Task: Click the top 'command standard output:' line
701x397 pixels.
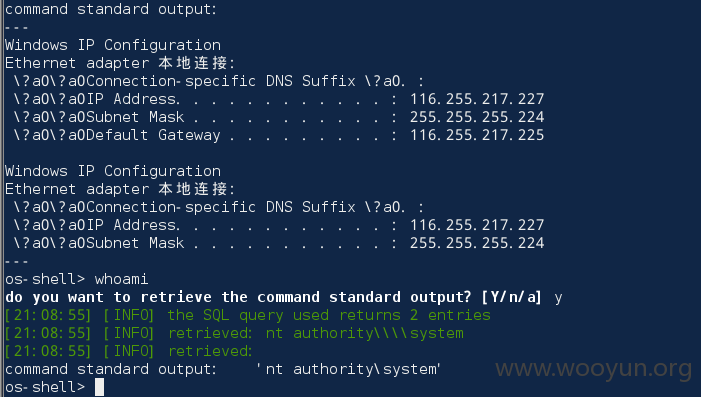Action: [111, 9]
